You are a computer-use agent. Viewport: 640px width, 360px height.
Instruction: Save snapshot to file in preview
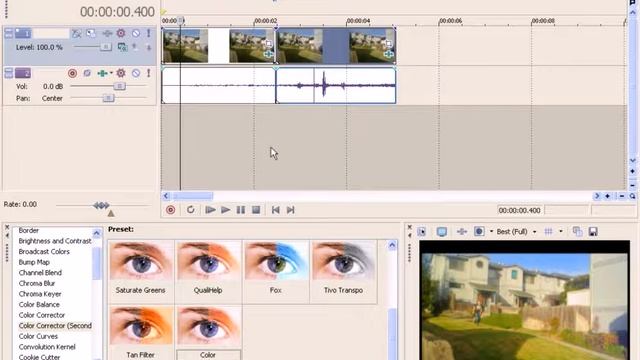click(593, 232)
